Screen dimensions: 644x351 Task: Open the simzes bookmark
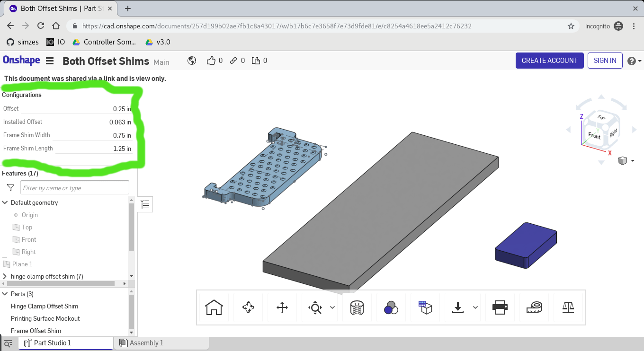(x=23, y=42)
